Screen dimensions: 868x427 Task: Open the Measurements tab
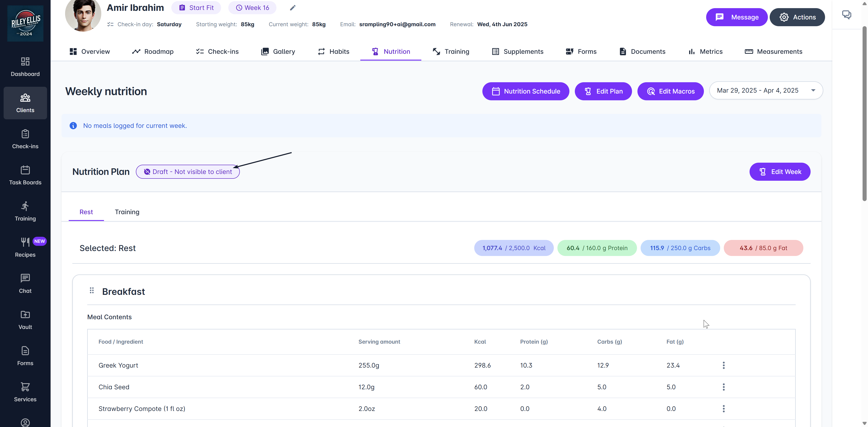[x=773, y=52]
